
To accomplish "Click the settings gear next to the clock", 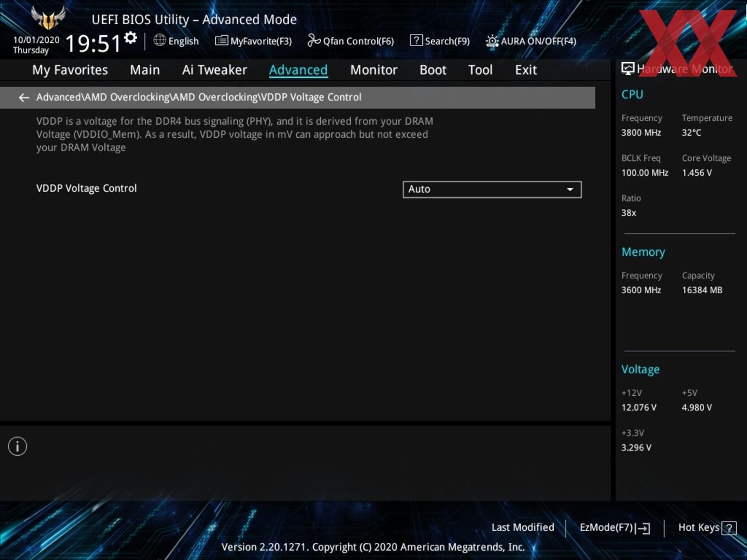I will (130, 38).
